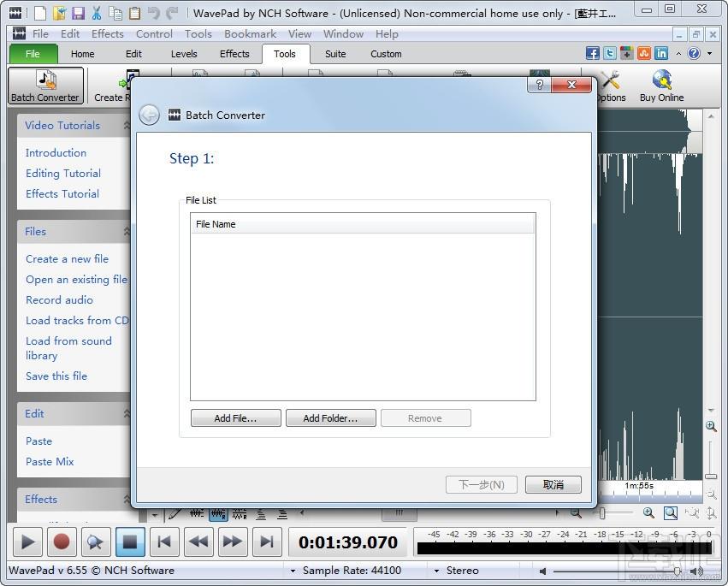The image size is (728, 586).
Task: Click the Record audio link
Action: point(59,300)
